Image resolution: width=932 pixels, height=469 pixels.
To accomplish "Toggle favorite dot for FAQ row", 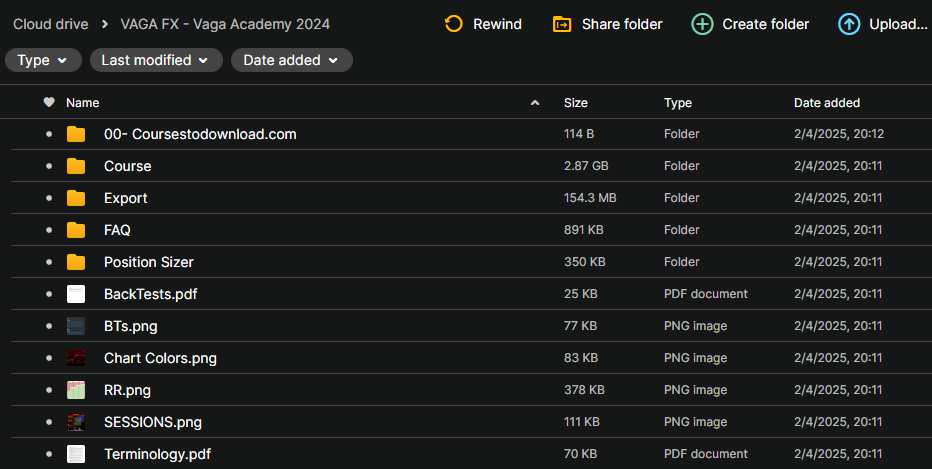I will coord(49,230).
